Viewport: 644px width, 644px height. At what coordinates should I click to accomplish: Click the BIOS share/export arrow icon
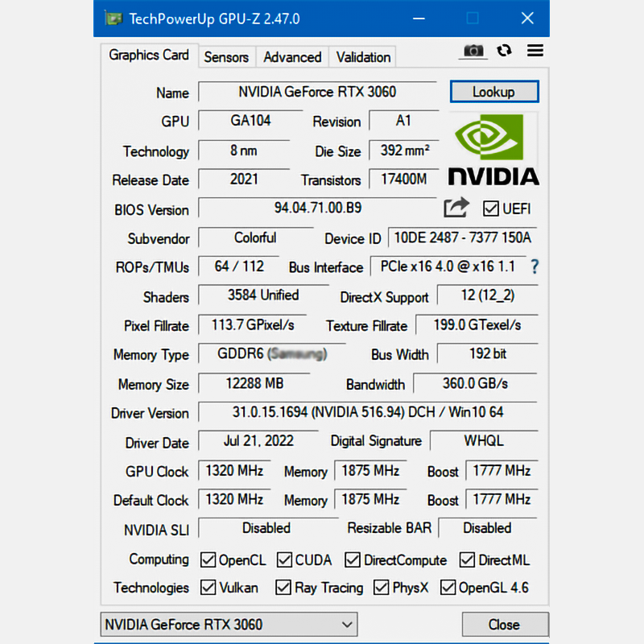pyautogui.click(x=456, y=208)
